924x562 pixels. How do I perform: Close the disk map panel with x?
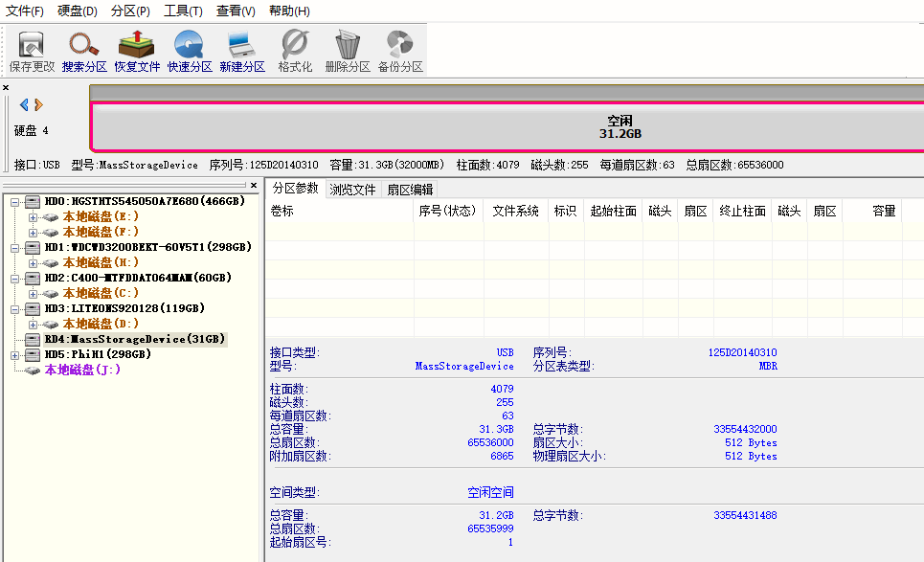coord(6,88)
